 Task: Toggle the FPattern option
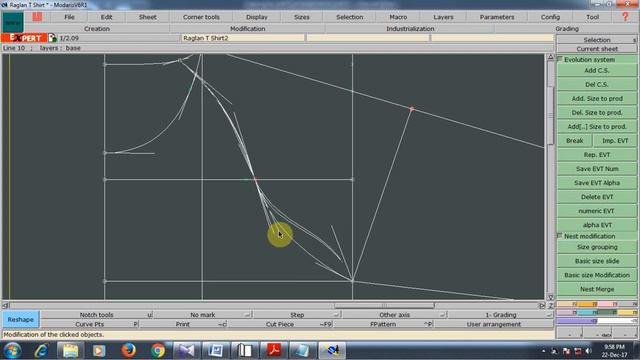[x=383, y=324]
